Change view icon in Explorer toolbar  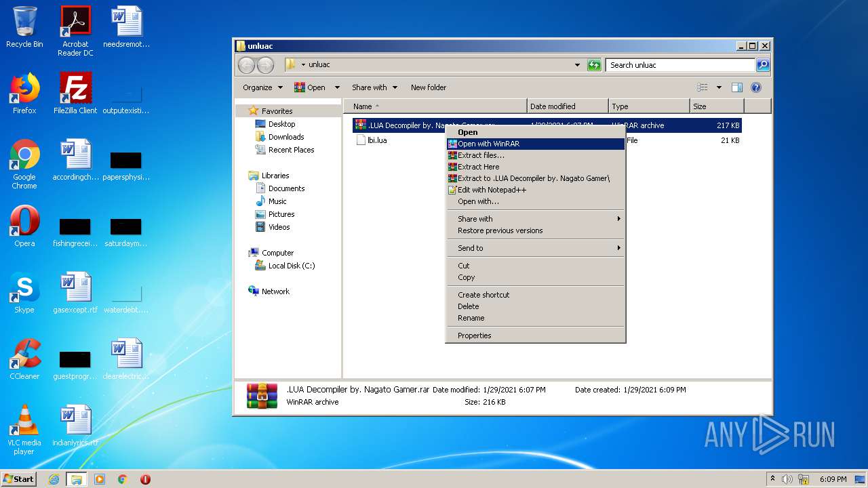click(x=703, y=87)
